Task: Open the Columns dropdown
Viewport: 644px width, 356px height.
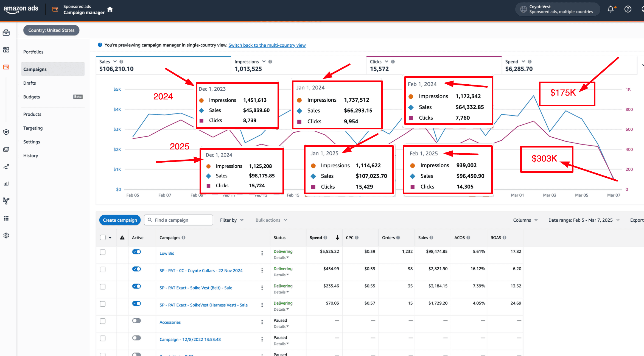Action: pos(525,220)
